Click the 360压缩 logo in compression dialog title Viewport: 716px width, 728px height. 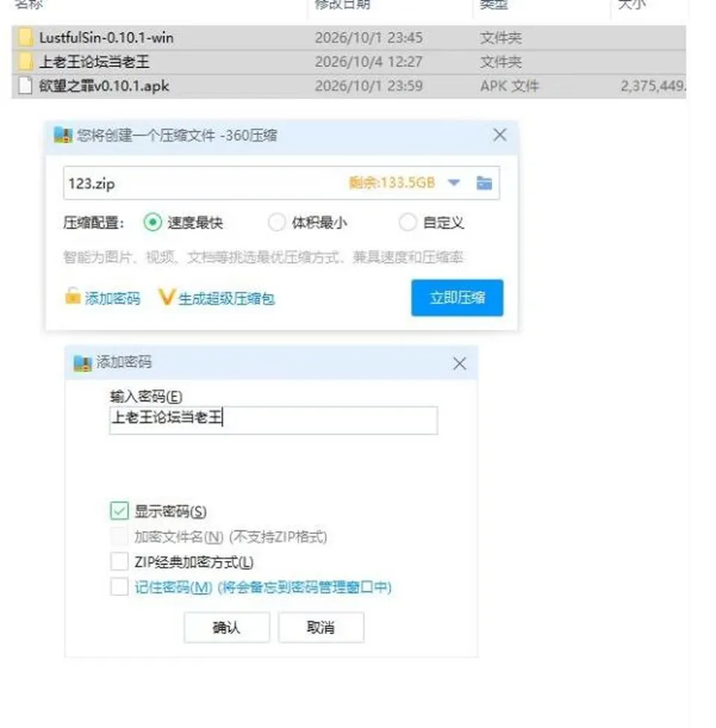click(x=63, y=135)
